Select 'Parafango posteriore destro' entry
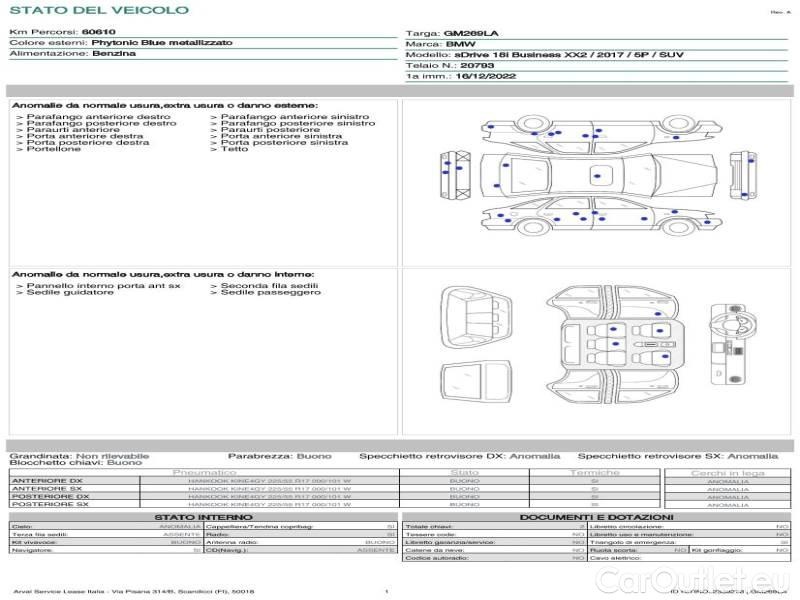 pos(101,123)
